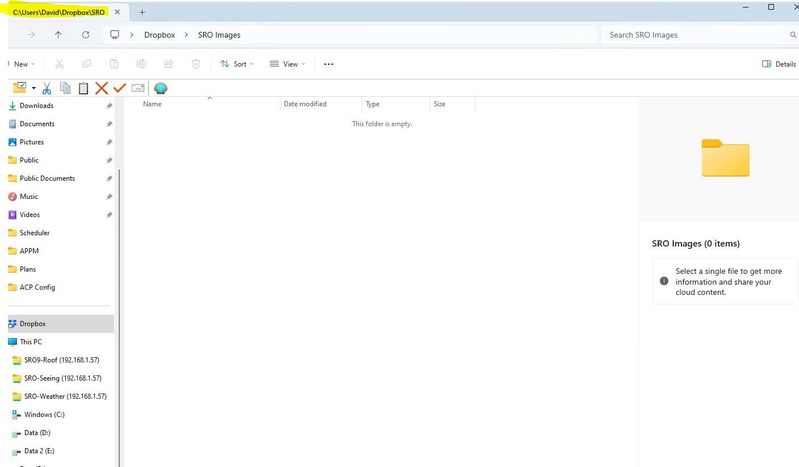Viewport: 799px width, 467px height.
Task: Click the rename icon in lower toolbar
Action: tap(138, 88)
